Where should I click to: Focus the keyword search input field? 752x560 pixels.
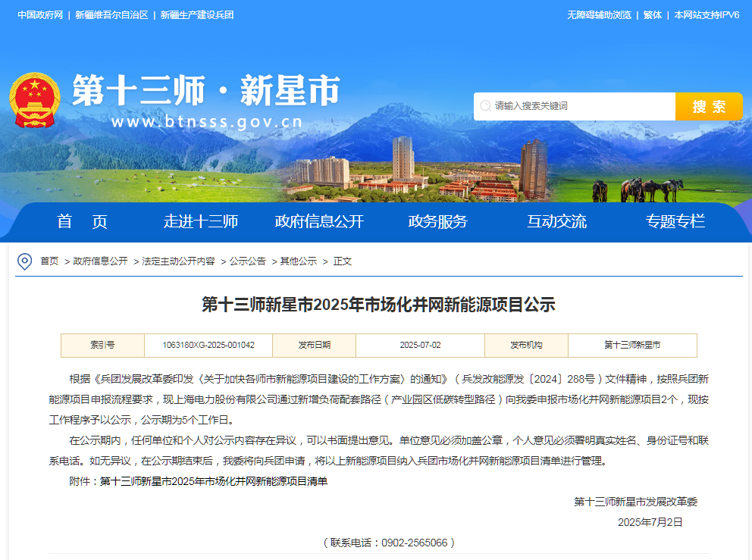pos(576,106)
